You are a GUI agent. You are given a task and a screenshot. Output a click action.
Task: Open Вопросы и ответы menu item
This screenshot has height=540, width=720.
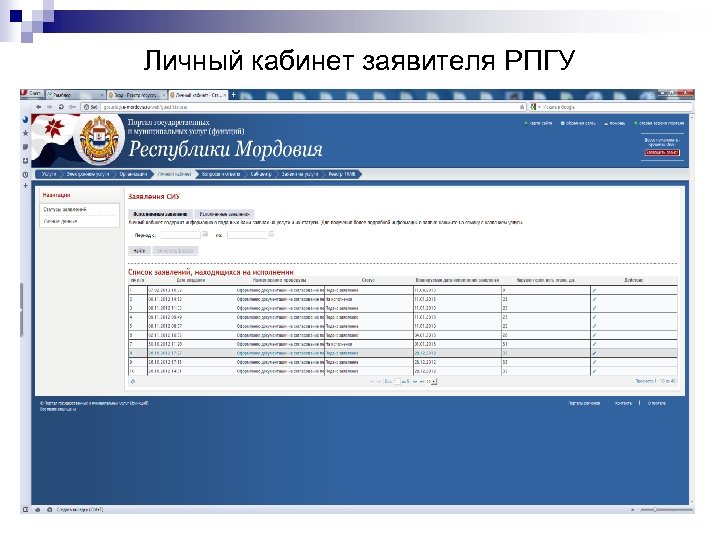click(x=221, y=174)
